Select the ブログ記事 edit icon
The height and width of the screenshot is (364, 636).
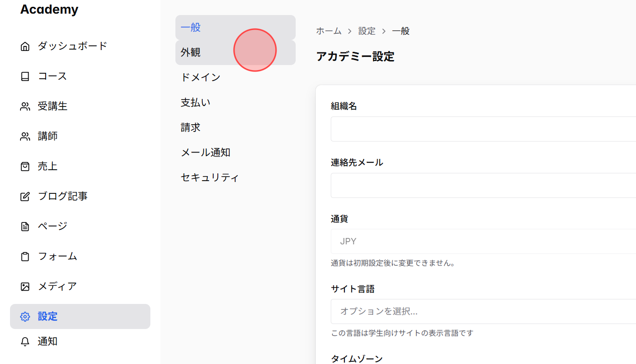point(25,196)
